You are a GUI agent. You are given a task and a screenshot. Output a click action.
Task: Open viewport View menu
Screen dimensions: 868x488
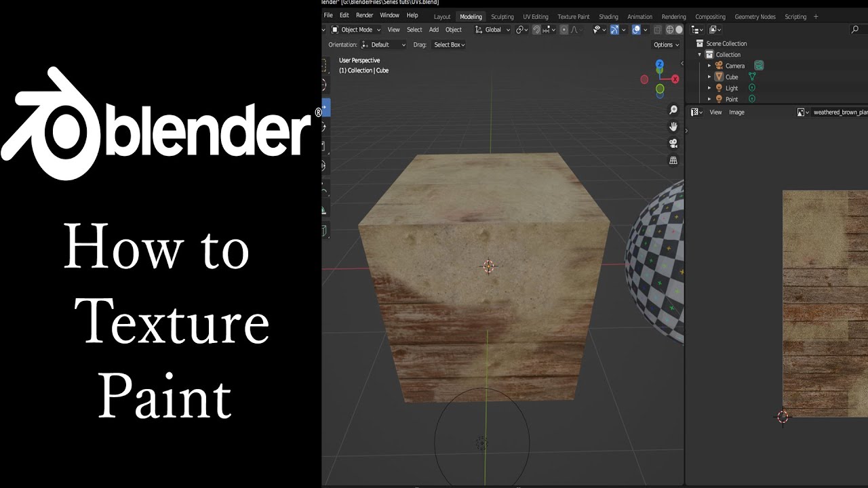(393, 30)
